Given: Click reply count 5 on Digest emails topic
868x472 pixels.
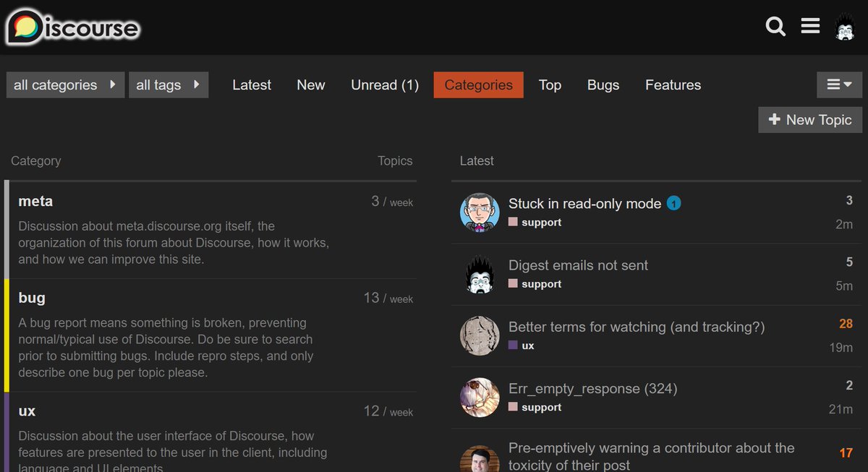Looking at the screenshot, I should (x=849, y=262).
